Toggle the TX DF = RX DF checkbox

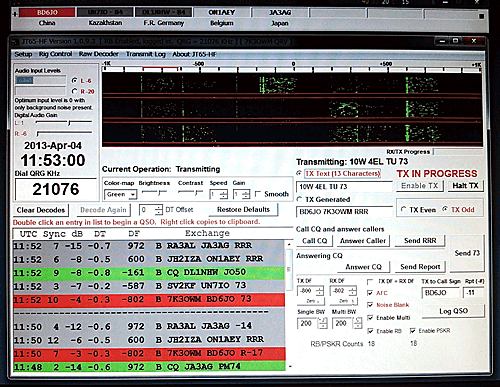369,282
